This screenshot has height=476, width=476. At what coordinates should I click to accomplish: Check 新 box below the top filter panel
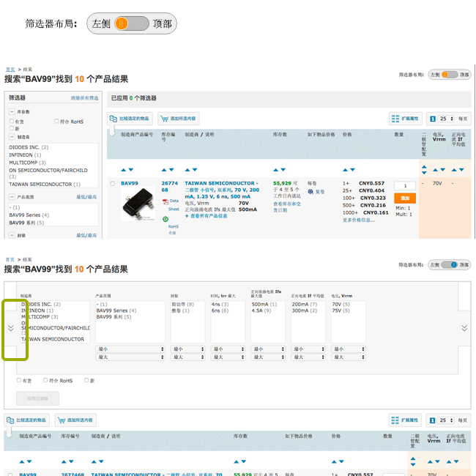pyautogui.click(x=86, y=380)
